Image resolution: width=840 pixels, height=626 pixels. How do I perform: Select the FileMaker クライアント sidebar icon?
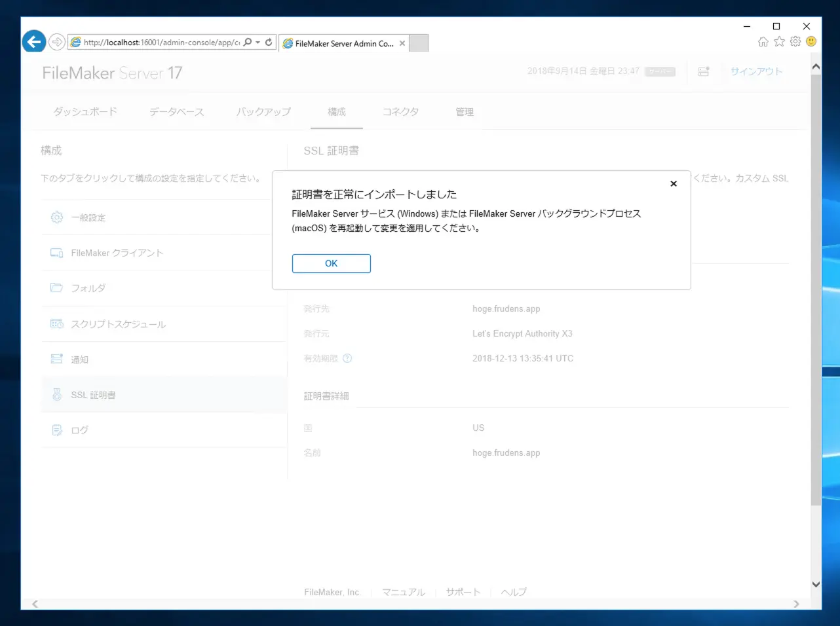tap(58, 252)
